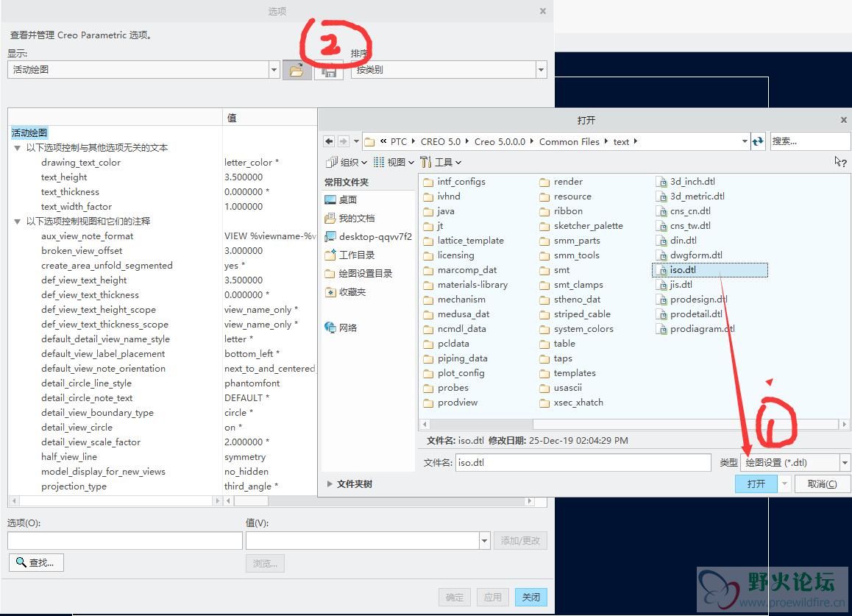Select the 3d_inch.dtl file
The height and width of the screenshot is (616, 852).
[x=686, y=182]
